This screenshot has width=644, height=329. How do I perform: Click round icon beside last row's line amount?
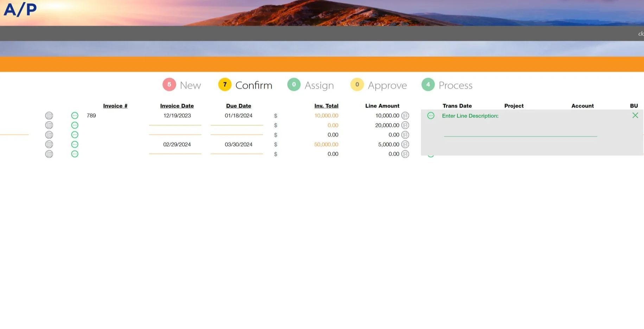[x=405, y=154]
